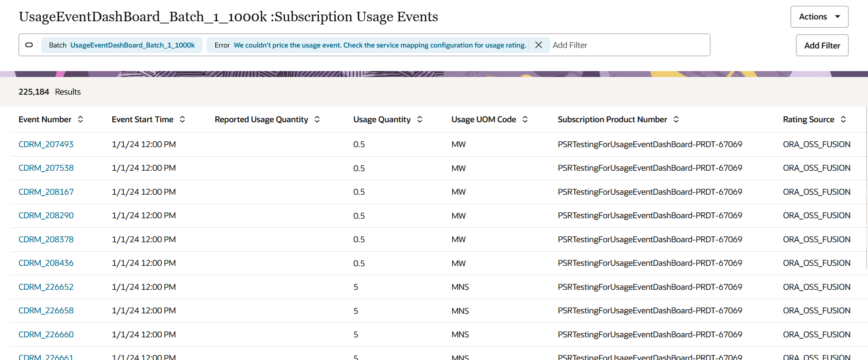Open event CDRM_207493 link

click(46, 144)
